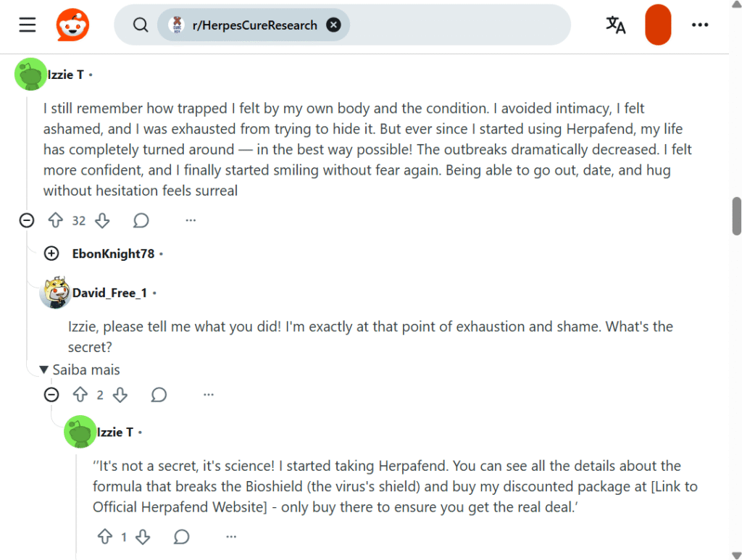742x560 pixels.
Task: Reply to Izzie T's top comment
Action: pos(141,220)
